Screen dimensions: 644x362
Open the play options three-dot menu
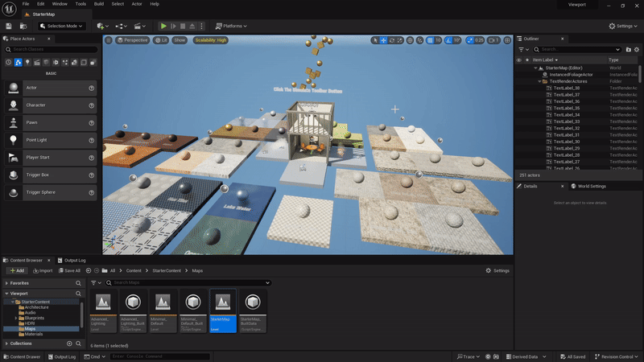[x=201, y=26]
